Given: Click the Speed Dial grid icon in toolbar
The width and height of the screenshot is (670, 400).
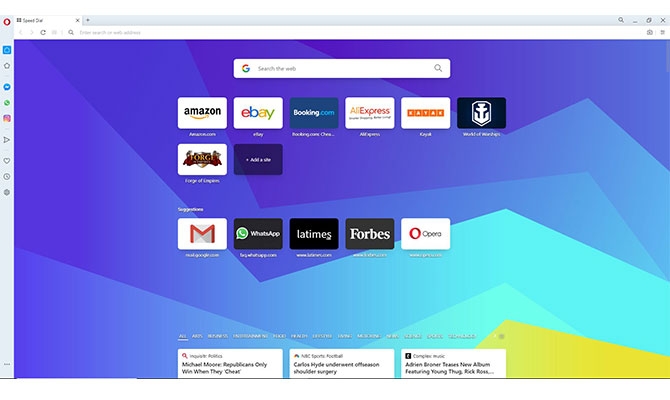Looking at the screenshot, I should (x=54, y=32).
